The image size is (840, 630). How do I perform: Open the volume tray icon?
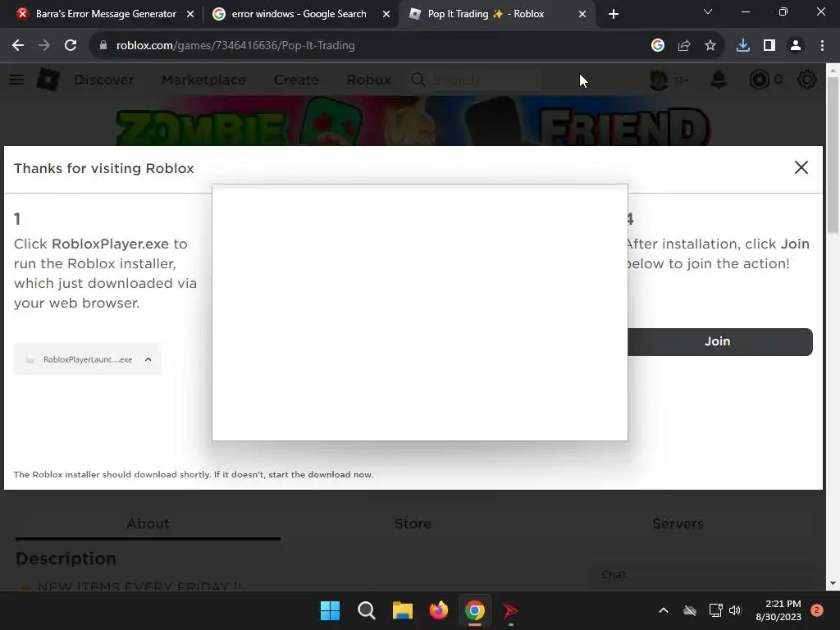(x=735, y=610)
